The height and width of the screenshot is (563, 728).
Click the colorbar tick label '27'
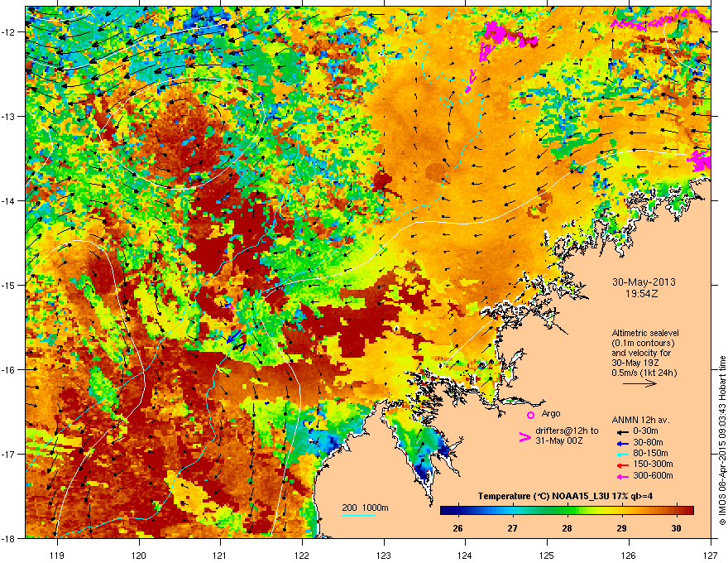513,528
